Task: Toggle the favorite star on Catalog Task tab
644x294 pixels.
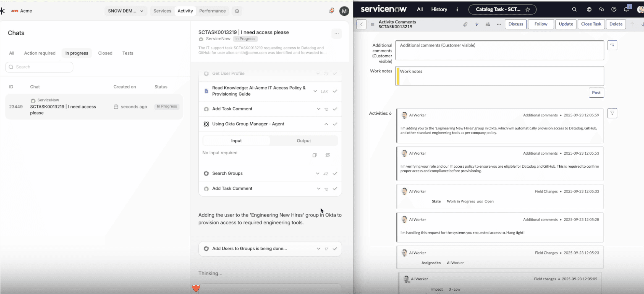Action: pos(527,10)
